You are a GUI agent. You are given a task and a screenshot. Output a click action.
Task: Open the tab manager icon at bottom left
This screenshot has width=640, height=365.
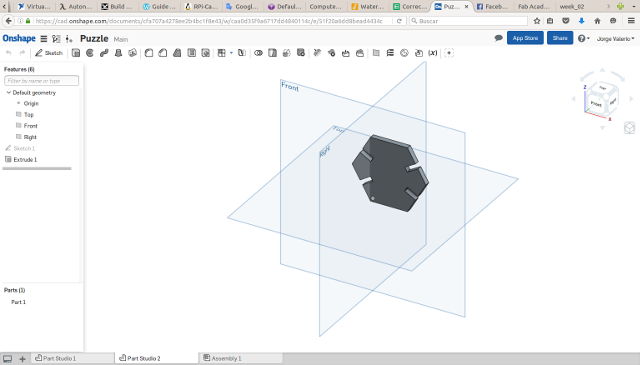[8, 359]
